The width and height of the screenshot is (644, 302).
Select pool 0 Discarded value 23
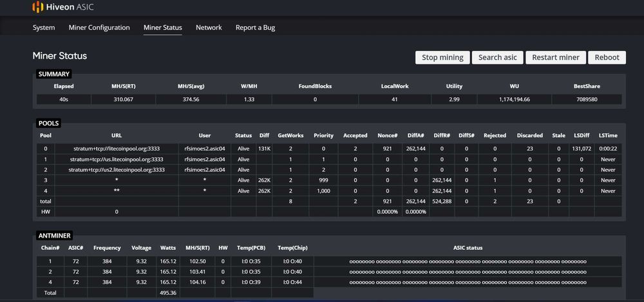pos(529,149)
